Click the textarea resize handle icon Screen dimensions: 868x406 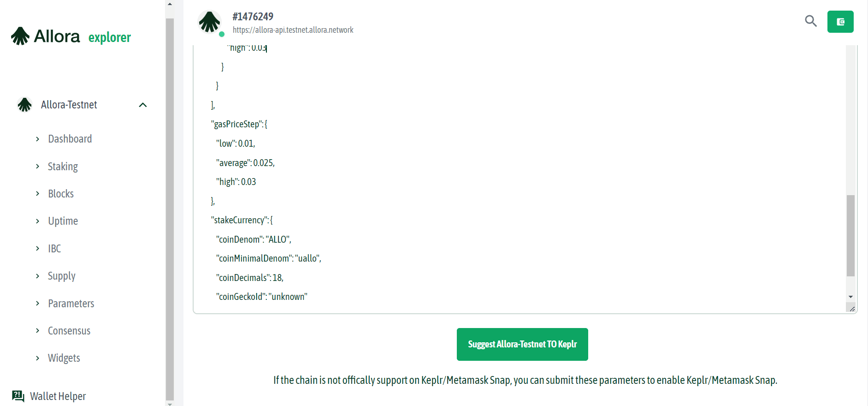(x=851, y=308)
